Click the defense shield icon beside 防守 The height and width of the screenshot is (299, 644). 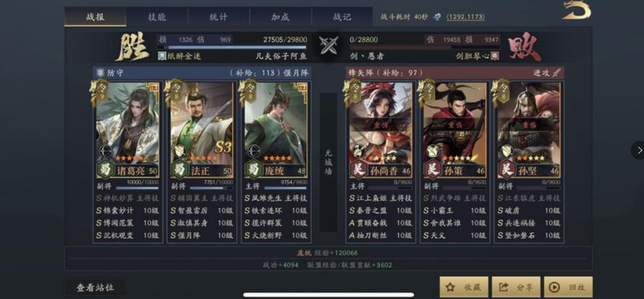(x=100, y=73)
